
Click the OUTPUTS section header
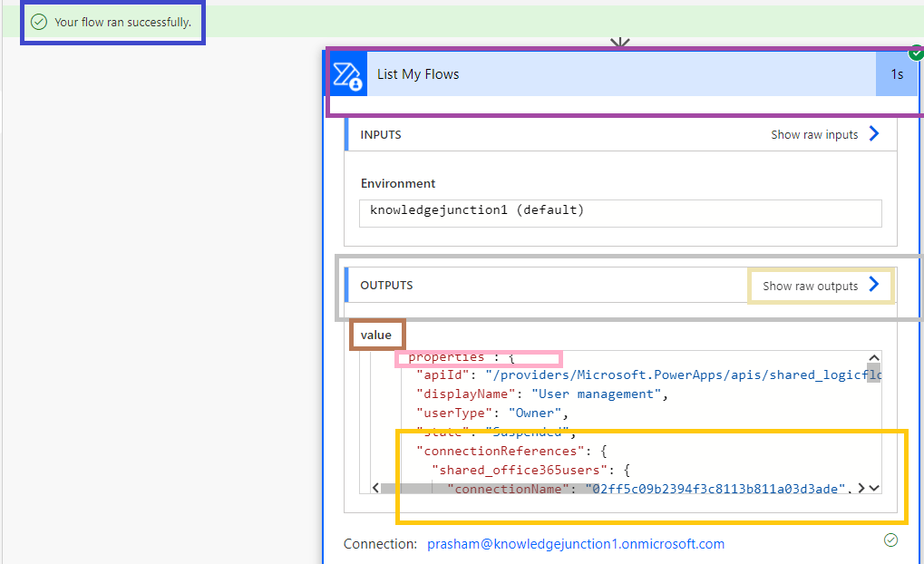pyautogui.click(x=386, y=286)
